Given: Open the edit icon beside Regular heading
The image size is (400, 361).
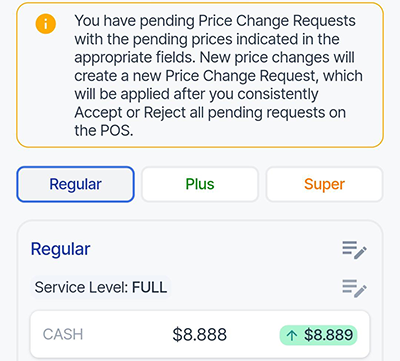Looking at the screenshot, I should point(354,250).
